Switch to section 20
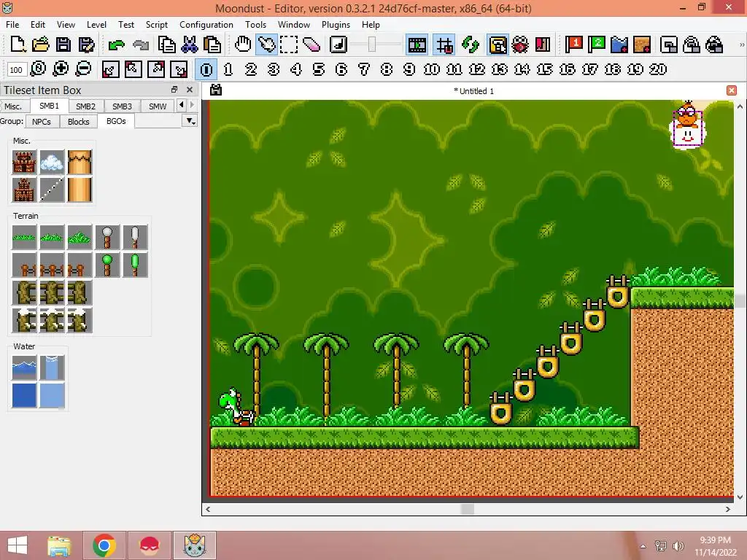747x560 pixels. coord(658,69)
